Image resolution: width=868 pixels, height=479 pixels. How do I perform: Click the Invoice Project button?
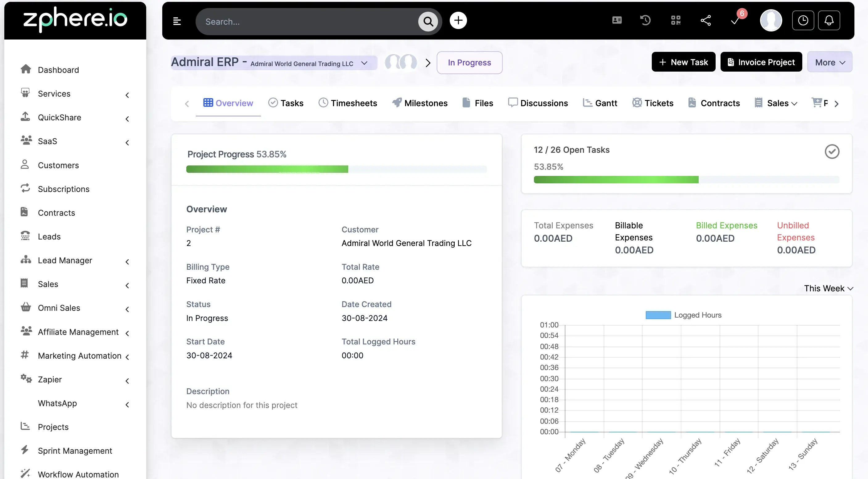click(761, 62)
